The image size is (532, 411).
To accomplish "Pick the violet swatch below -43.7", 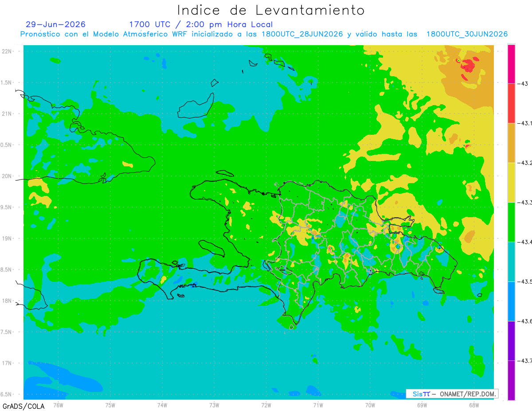I will pos(511,380).
